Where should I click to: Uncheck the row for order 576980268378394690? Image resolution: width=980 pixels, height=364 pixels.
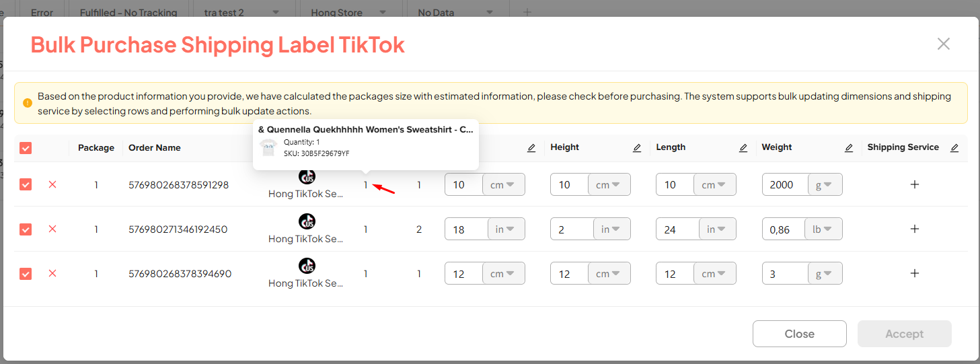tap(26, 274)
